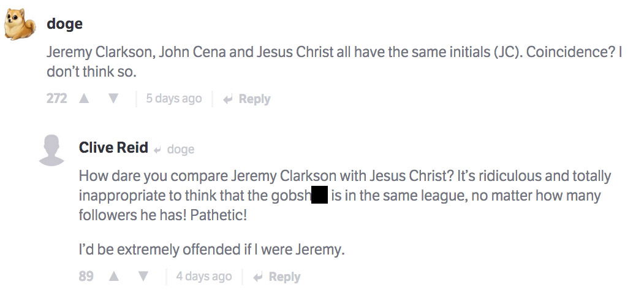Image resolution: width=644 pixels, height=295 pixels.
Task: Open the "5 days ago" timestamp permalink
Action: pyautogui.click(x=173, y=99)
